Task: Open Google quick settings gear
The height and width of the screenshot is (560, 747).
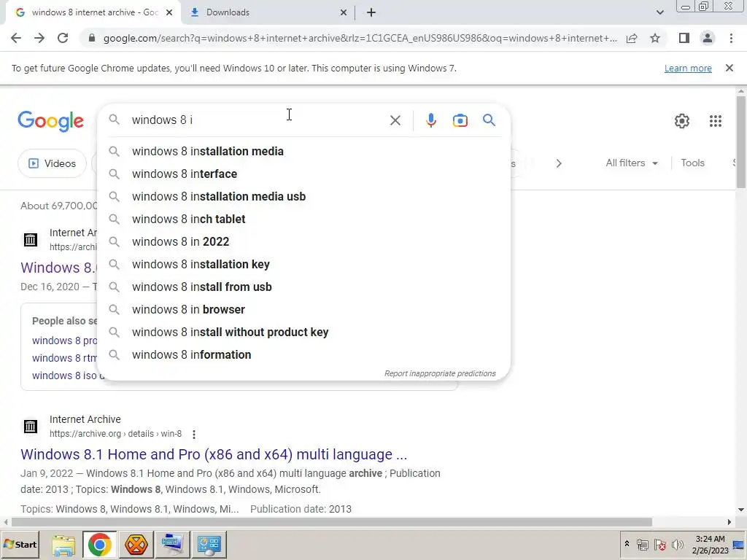Action: [682, 121]
